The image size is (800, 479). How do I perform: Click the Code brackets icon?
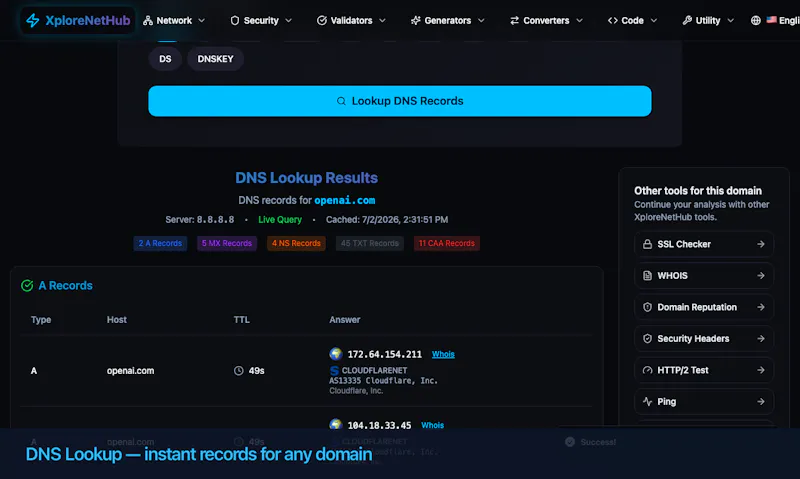click(x=613, y=20)
